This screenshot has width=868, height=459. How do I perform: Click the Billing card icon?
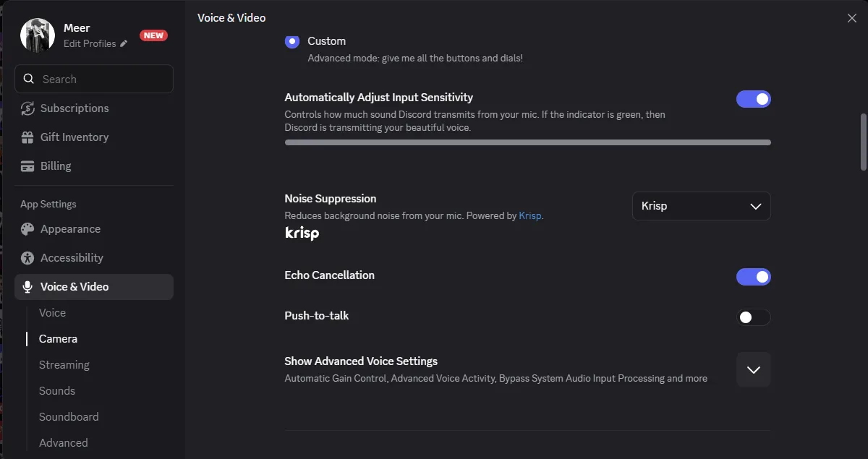click(x=27, y=166)
